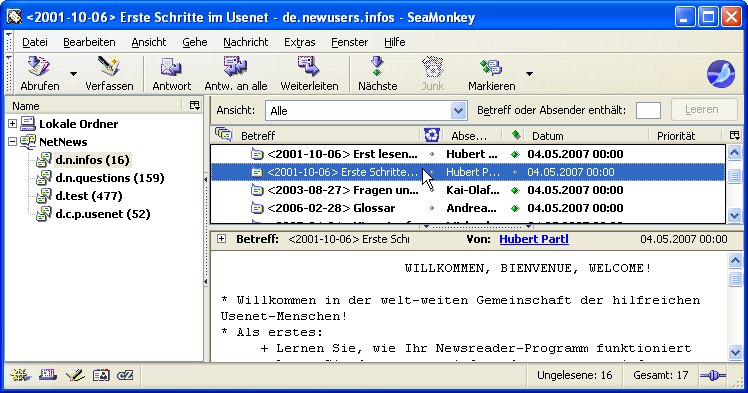The image size is (748, 393).
Task: Open the Hubert Partl sender link
Action: coord(534,239)
